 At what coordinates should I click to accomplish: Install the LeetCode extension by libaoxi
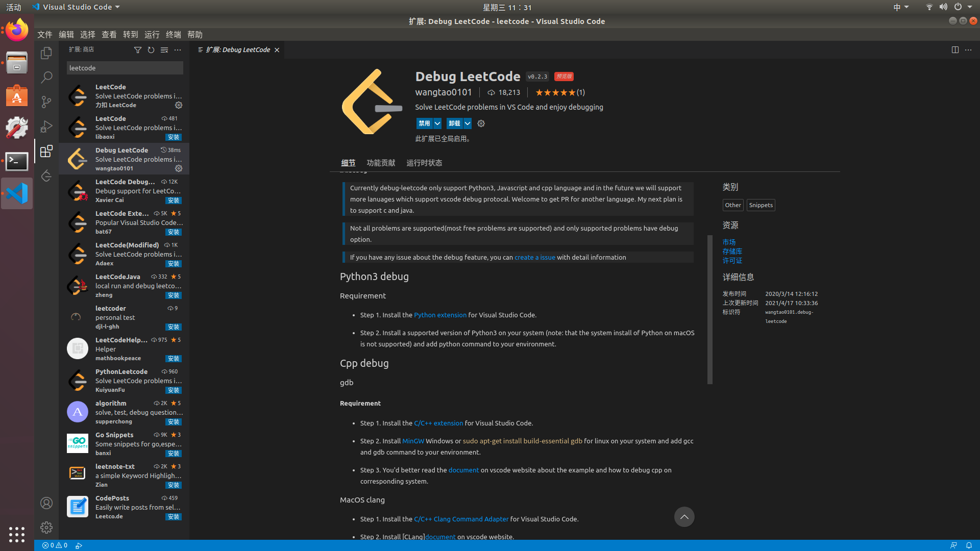click(x=174, y=137)
